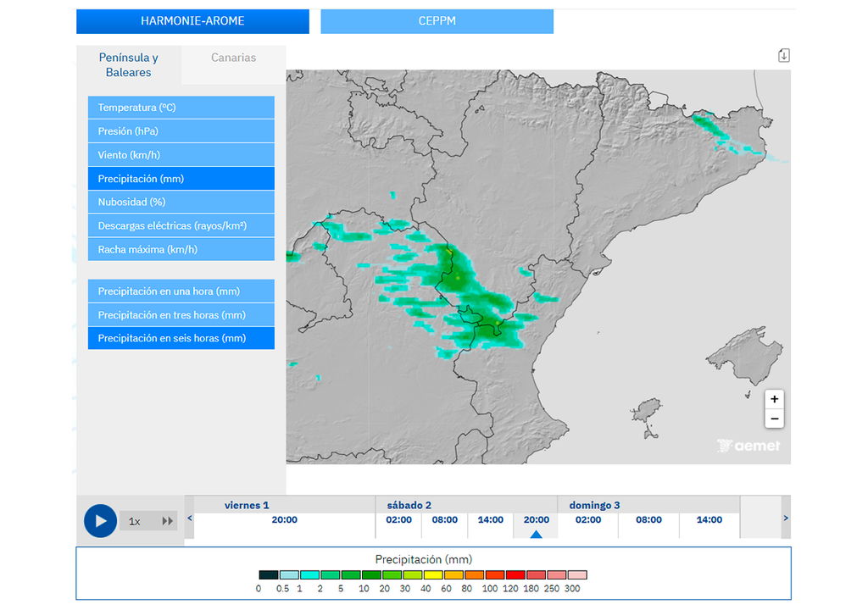Zoom out on the map
The width and height of the screenshot is (868, 610).
coord(775,419)
